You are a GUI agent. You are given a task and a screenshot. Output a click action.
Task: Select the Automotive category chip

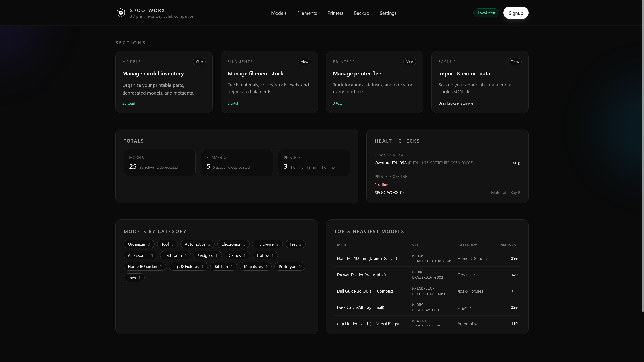(x=197, y=244)
